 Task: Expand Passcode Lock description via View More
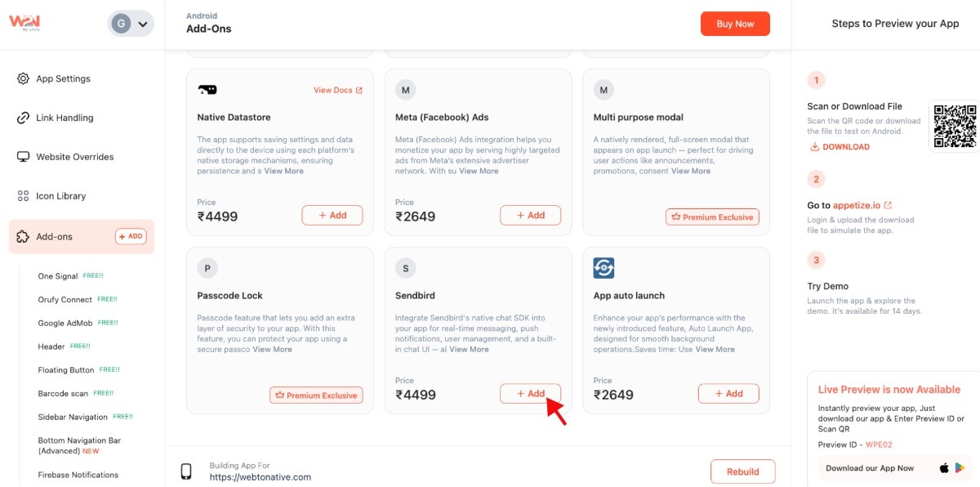click(x=272, y=350)
